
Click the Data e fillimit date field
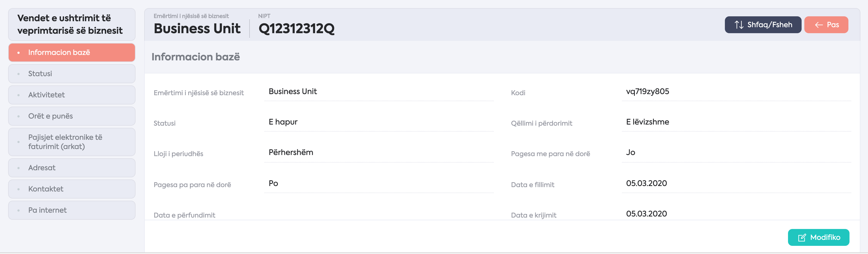point(736,184)
